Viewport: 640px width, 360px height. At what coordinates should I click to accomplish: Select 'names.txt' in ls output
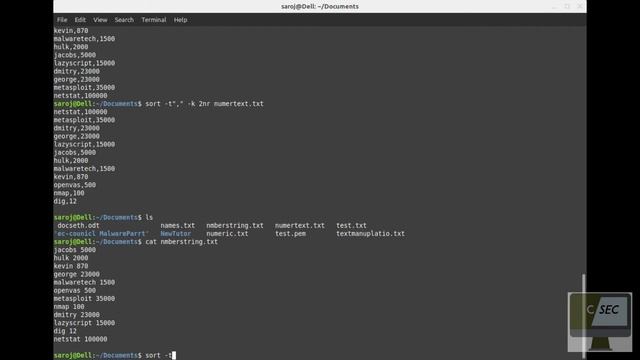pos(178,225)
